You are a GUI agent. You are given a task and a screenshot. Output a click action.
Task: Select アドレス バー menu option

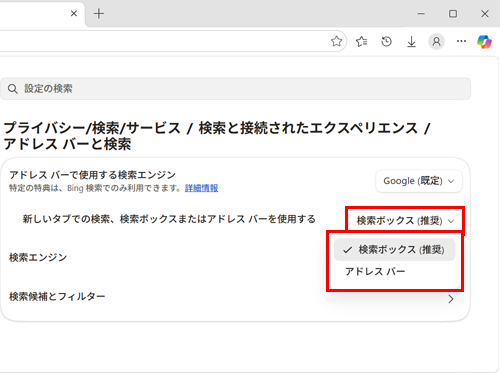click(394, 271)
